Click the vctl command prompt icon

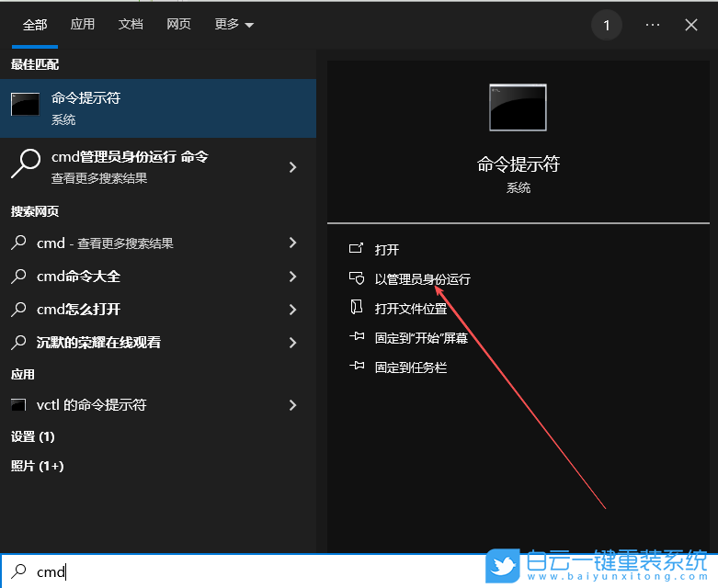18,404
